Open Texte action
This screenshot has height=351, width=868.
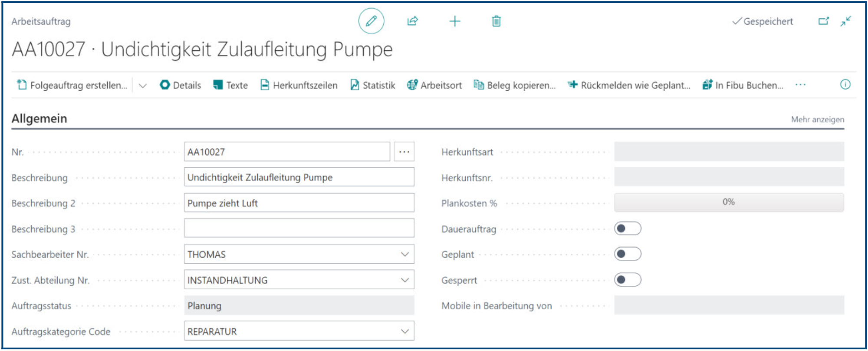230,85
